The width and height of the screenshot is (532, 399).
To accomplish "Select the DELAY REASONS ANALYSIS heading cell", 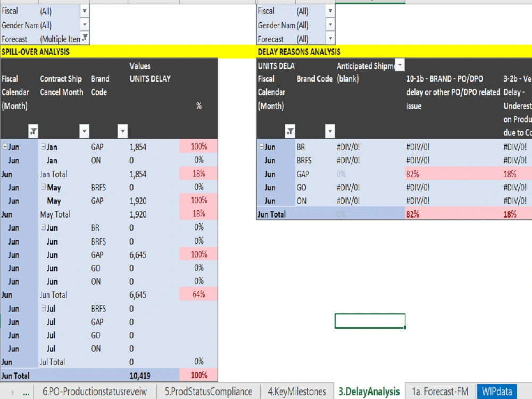I will pos(299,52).
